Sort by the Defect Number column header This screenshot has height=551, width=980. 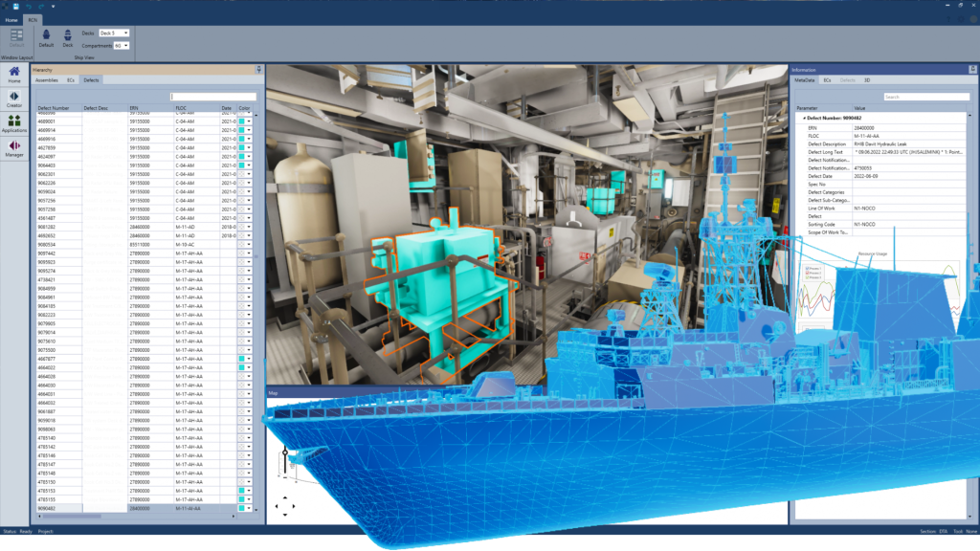tap(56, 108)
